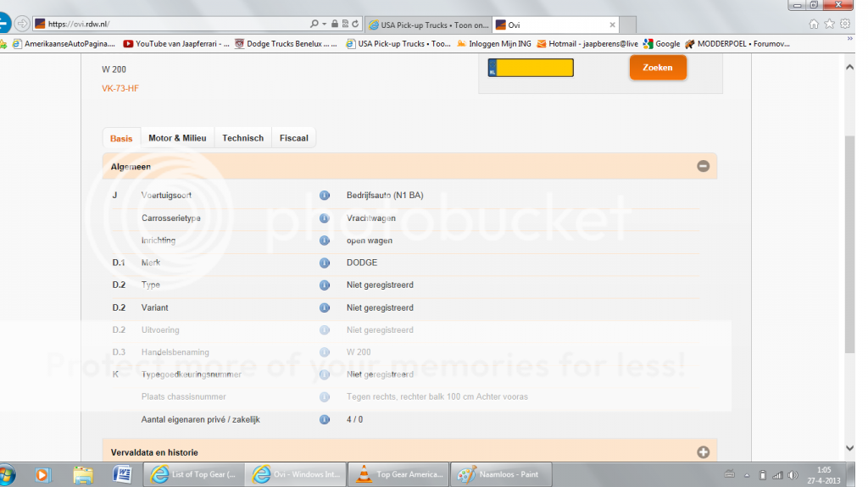Viewport: 868px width, 487px height.
Task: Collapse the Algemeen section
Action: [x=703, y=166]
